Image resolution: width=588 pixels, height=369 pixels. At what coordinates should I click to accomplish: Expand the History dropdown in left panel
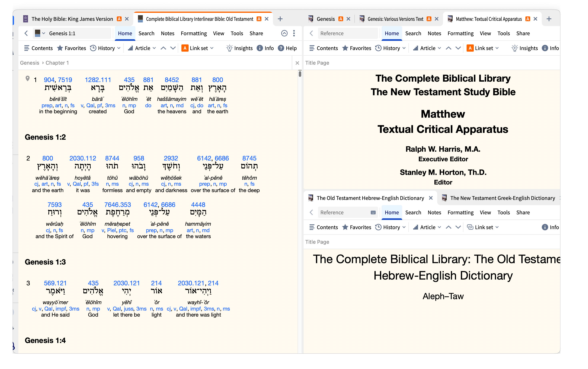(x=119, y=48)
